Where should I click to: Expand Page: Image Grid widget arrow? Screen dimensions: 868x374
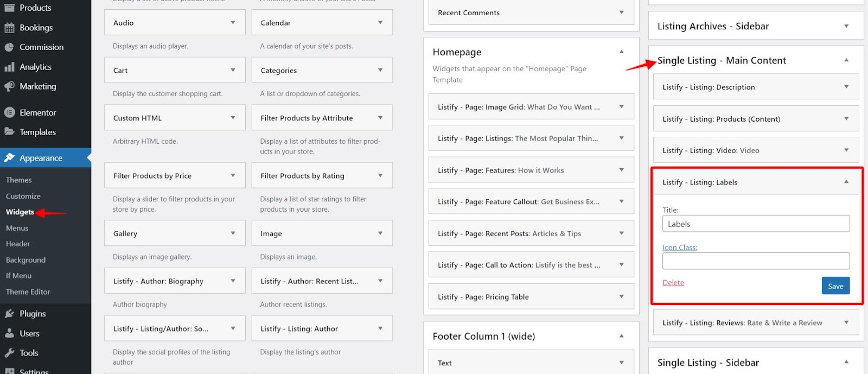622,106
